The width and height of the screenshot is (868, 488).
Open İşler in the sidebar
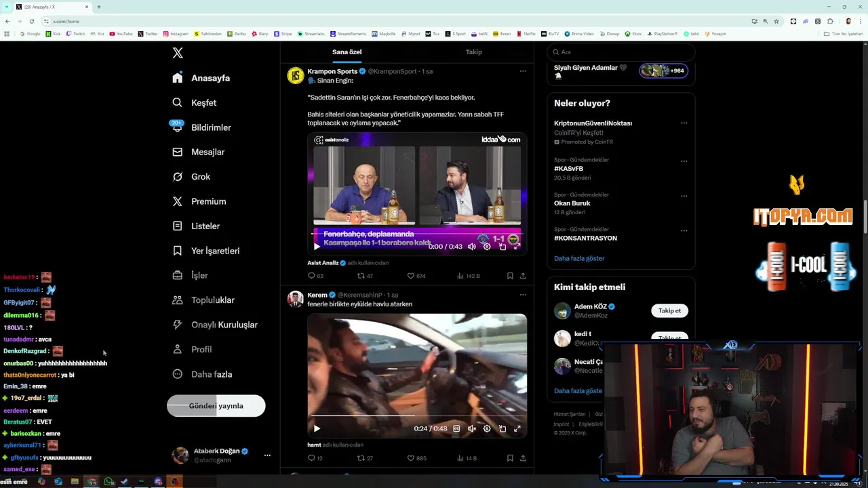click(x=190, y=275)
